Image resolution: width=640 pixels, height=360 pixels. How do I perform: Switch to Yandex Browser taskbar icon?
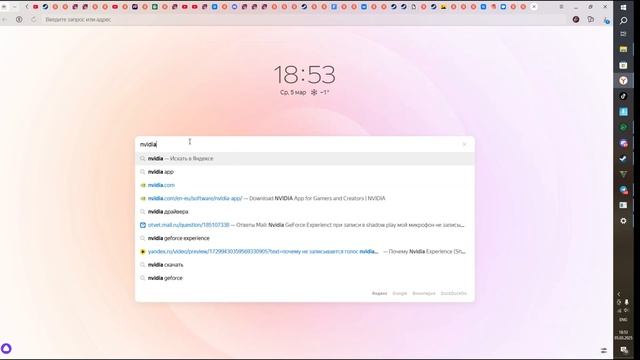[623, 80]
